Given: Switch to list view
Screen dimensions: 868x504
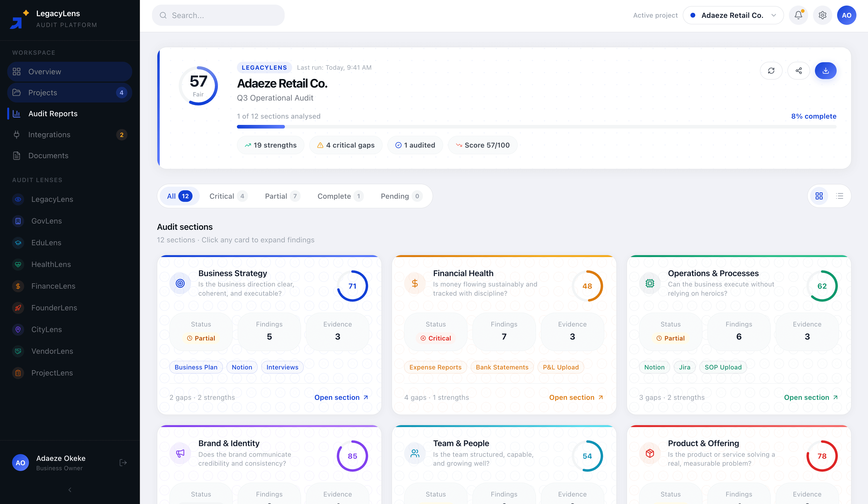Looking at the screenshot, I should (840, 196).
